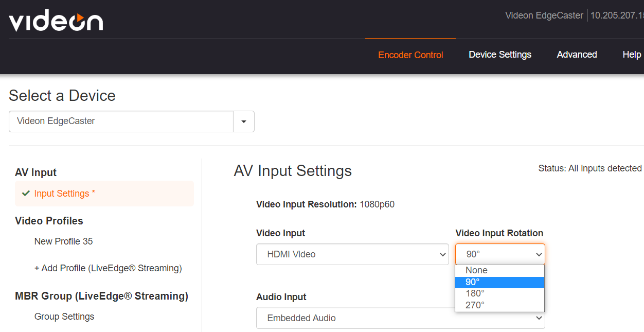Collapse the Video Input Rotation dropdown

click(500, 254)
